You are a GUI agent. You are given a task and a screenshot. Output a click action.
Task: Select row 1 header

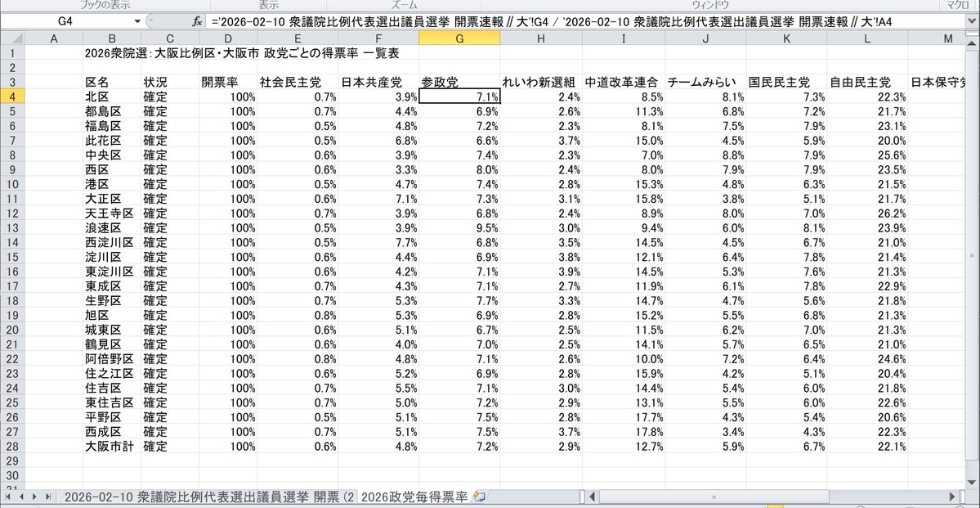[x=12, y=53]
